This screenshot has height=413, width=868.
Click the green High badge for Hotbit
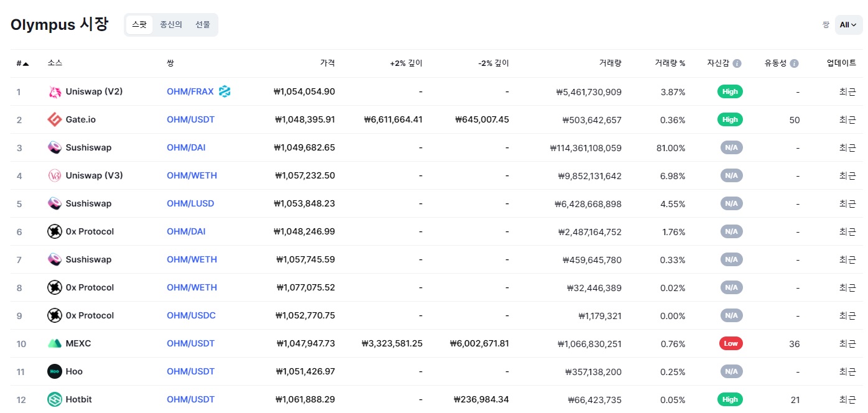730,399
